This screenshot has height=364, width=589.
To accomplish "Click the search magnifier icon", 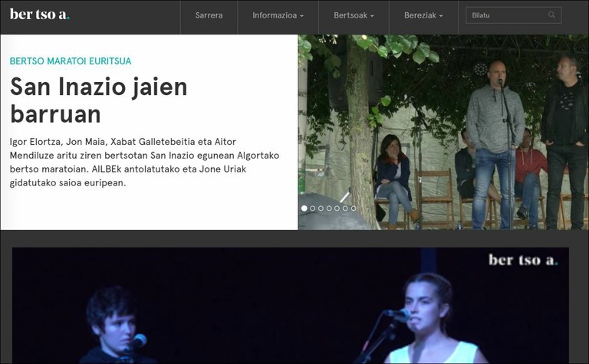I will (x=551, y=15).
